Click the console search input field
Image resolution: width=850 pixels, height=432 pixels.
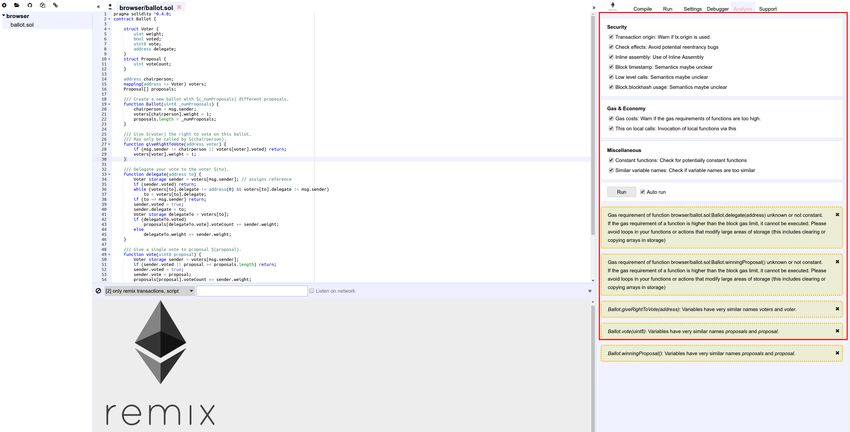click(x=252, y=291)
